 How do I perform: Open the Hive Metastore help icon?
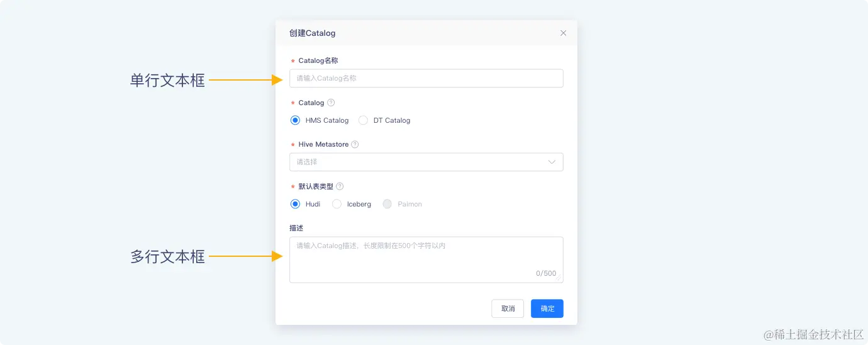(355, 144)
